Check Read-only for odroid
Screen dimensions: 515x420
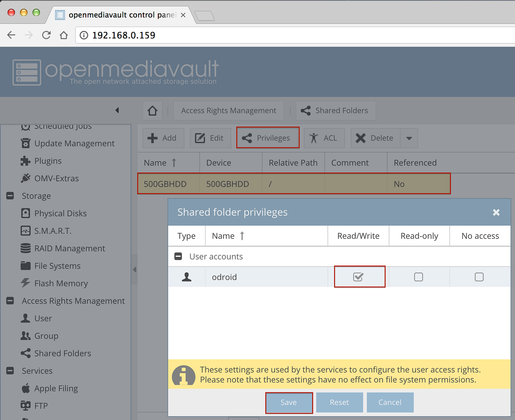pyautogui.click(x=418, y=277)
